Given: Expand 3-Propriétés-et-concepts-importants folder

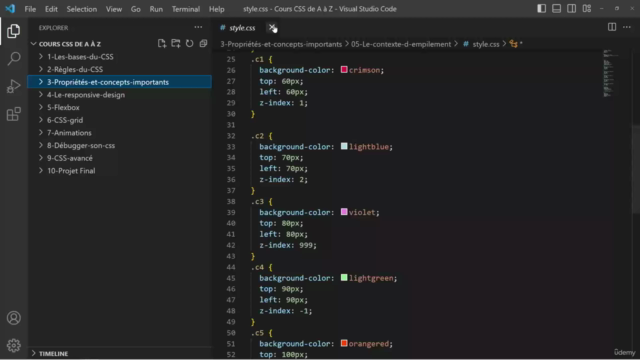Looking at the screenshot, I should point(120,82).
